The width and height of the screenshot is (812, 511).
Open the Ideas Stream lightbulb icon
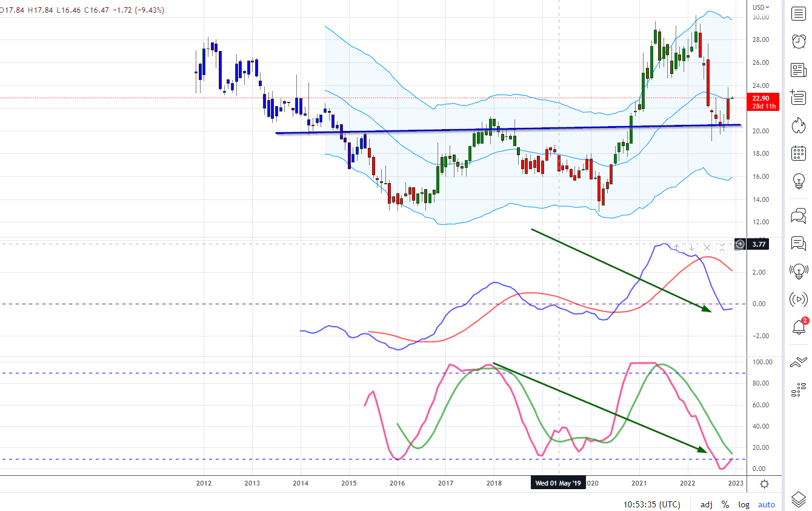[798, 181]
